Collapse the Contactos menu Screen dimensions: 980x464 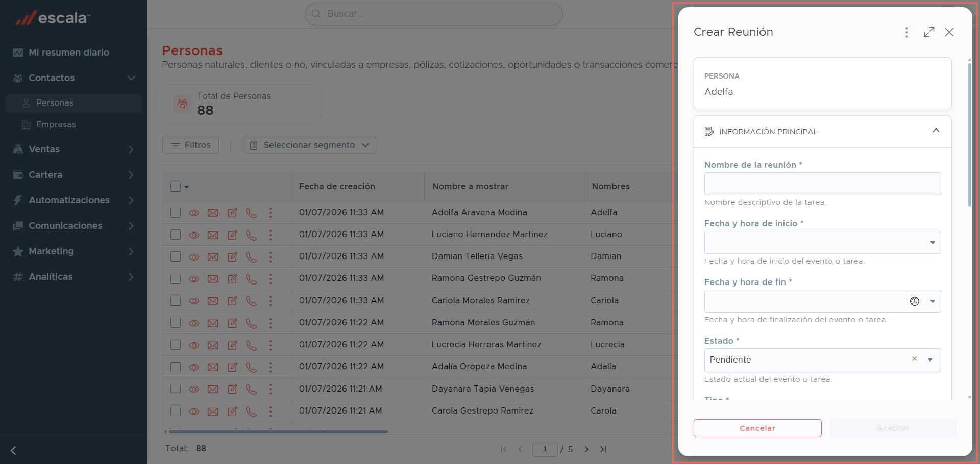131,78
